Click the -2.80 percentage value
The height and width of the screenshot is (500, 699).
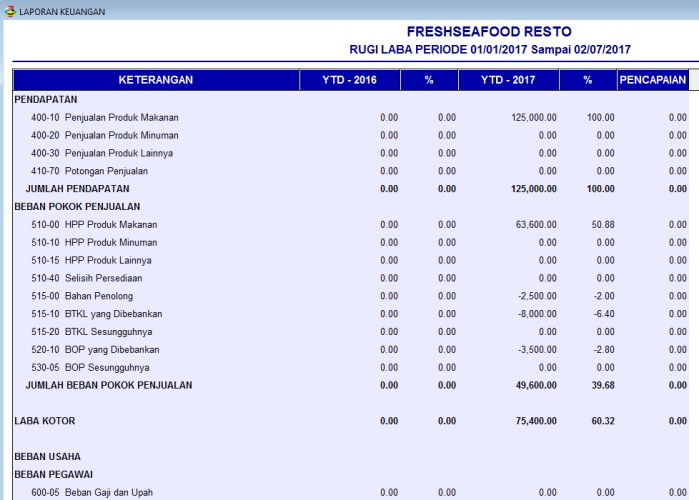(604, 349)
